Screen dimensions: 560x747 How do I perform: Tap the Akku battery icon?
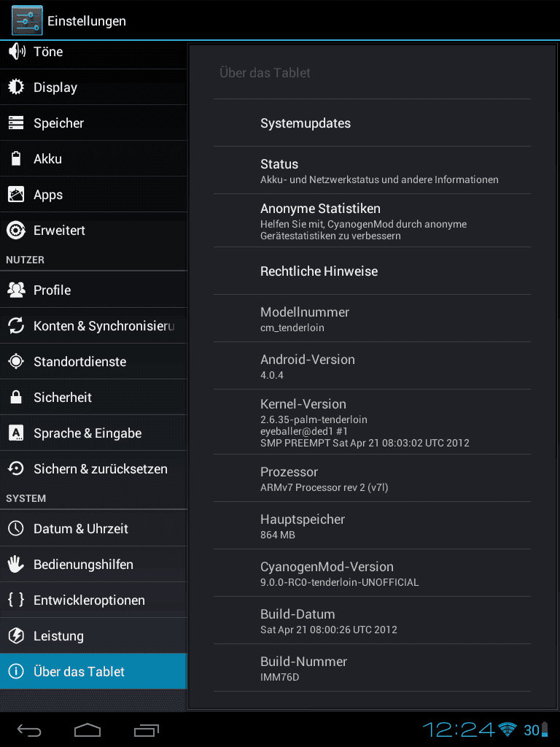[16, 158]
